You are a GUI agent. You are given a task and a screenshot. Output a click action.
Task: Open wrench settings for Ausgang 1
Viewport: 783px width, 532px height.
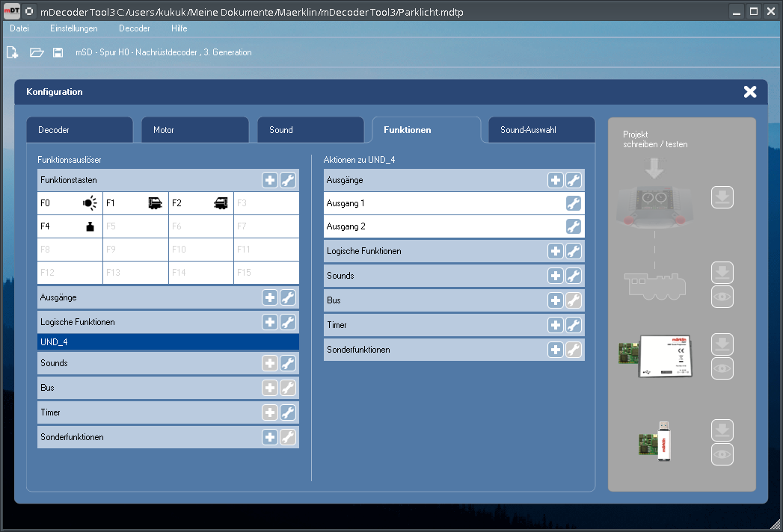(x=574, y=203)
